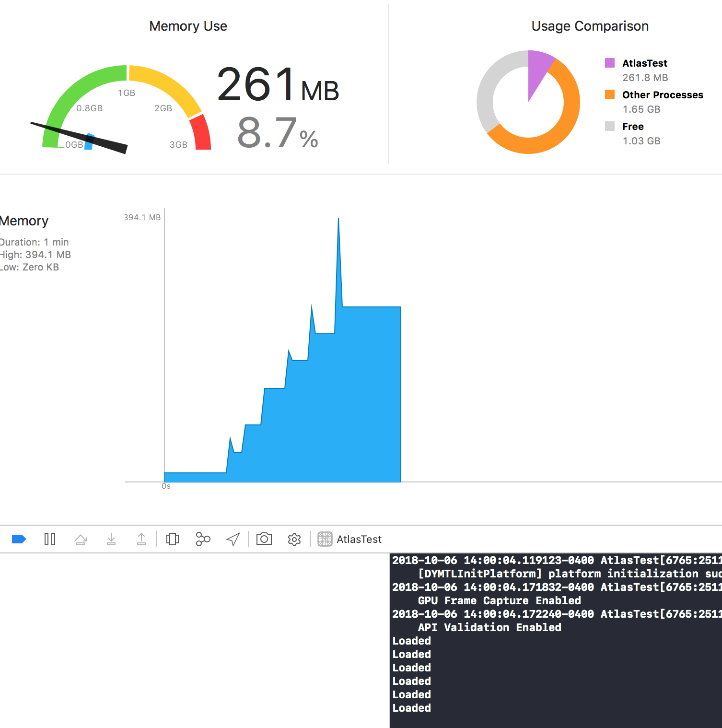Click the Duration: 1 min text
This screenshot has width=722, height=728.
point(34,242)
